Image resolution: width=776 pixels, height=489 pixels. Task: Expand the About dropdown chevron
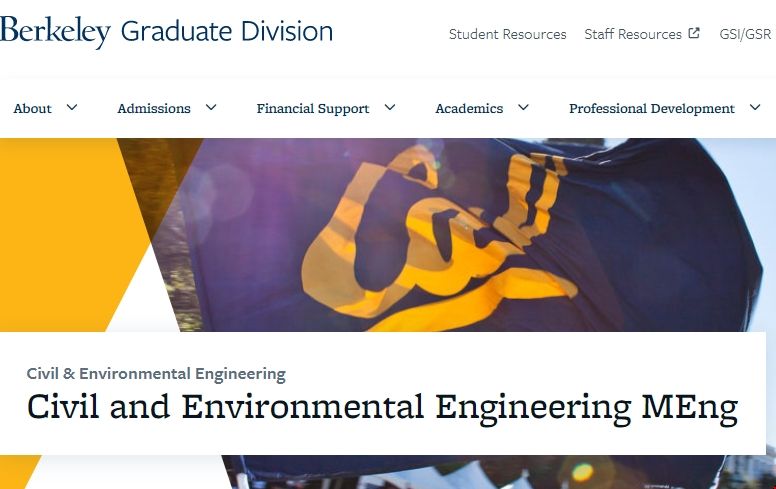tap(72, 108)
